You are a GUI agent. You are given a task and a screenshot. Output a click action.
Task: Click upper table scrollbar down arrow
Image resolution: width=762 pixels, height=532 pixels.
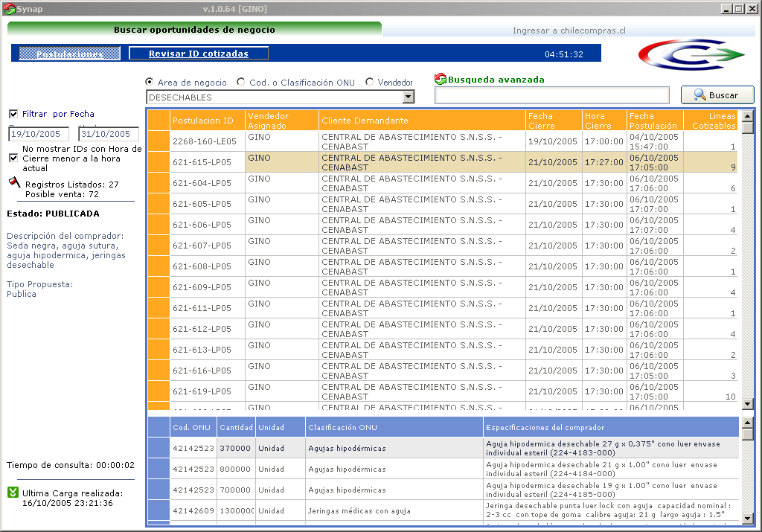(748, 403)
